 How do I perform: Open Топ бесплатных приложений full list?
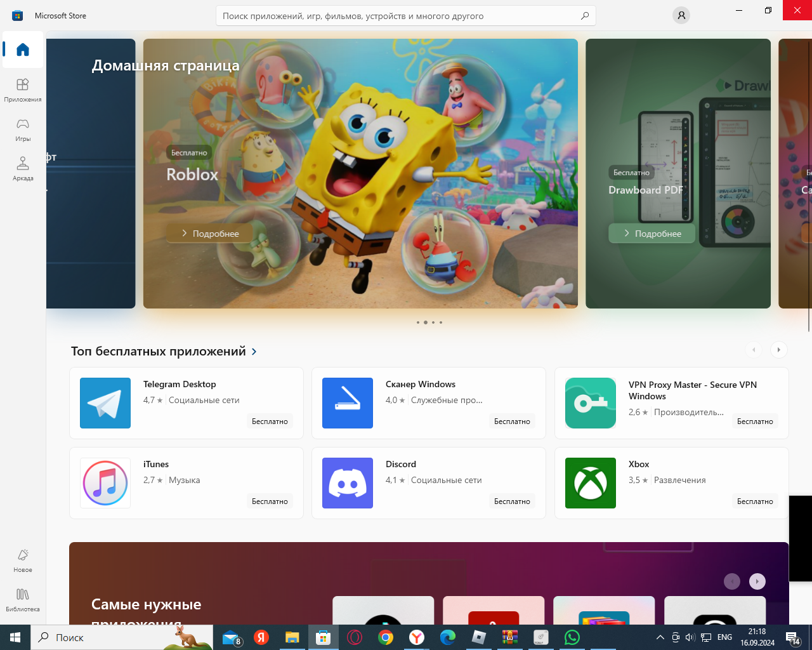164,351
